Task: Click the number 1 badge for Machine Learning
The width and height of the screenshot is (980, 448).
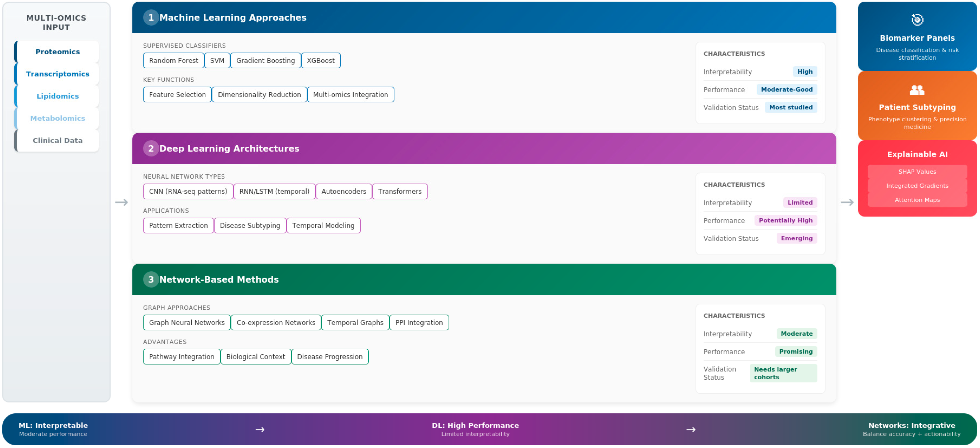Action: (151, 17)
